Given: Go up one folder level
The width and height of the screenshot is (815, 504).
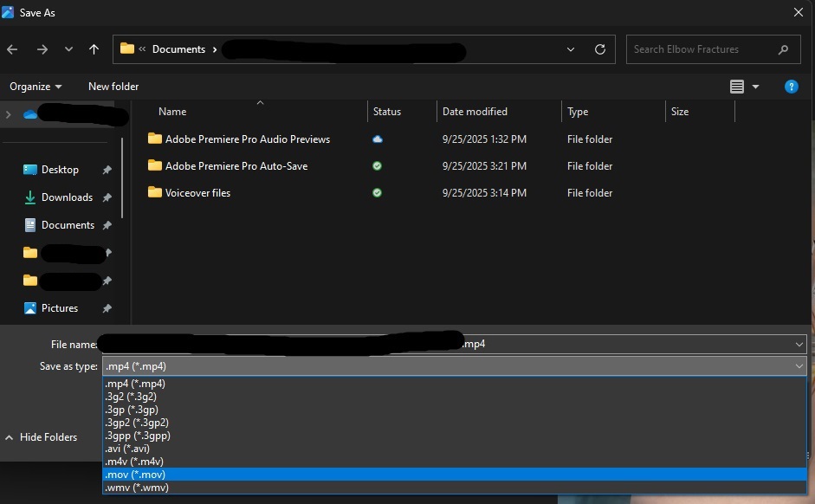Looking at the screenshot, I should 94,49.
